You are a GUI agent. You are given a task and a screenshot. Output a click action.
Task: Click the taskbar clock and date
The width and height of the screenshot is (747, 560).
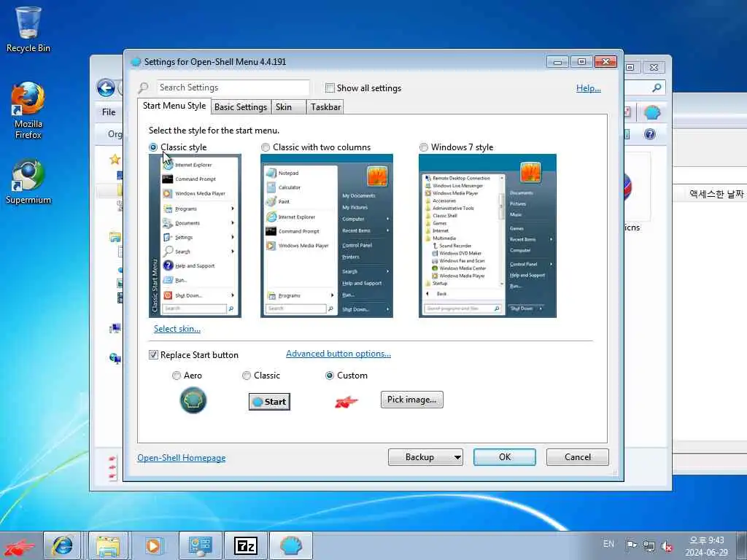[x=707, y=546]
